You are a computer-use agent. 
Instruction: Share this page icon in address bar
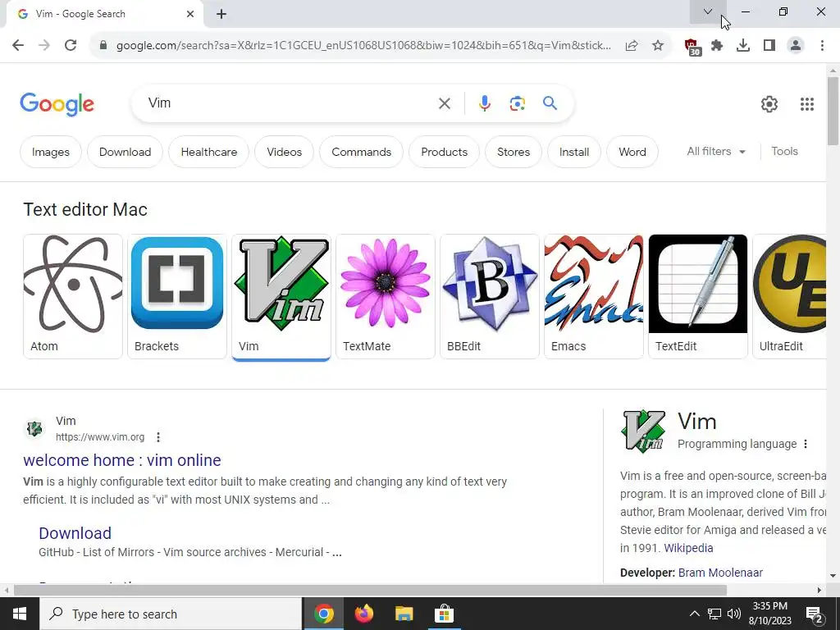click(x=632, y=46)
